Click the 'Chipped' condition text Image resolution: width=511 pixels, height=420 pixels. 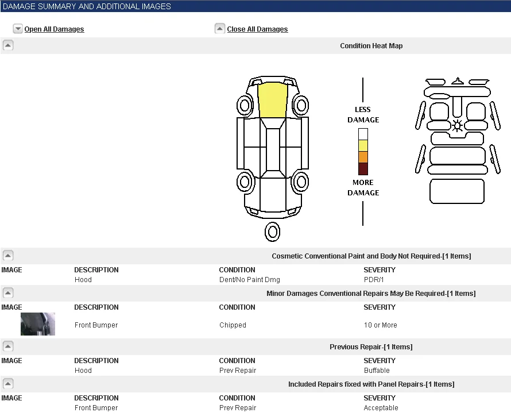point(233,325)
